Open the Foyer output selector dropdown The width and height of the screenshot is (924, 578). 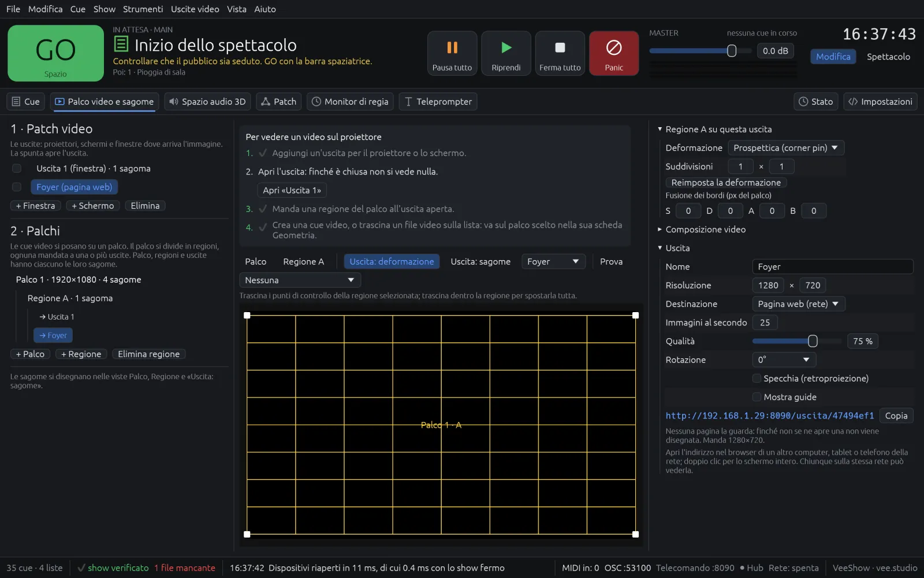[553, 262]
